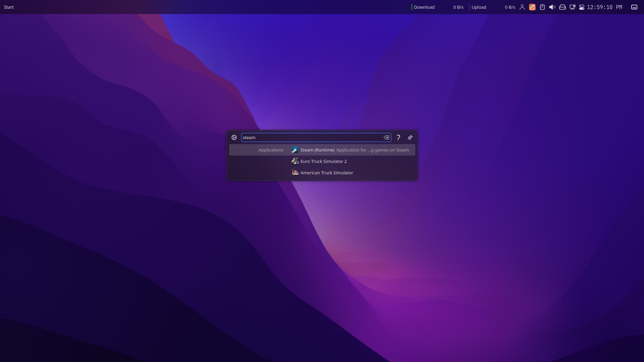Open the disk drive tray icon
The image size is (644, 362).
click(x=562, y=7)
